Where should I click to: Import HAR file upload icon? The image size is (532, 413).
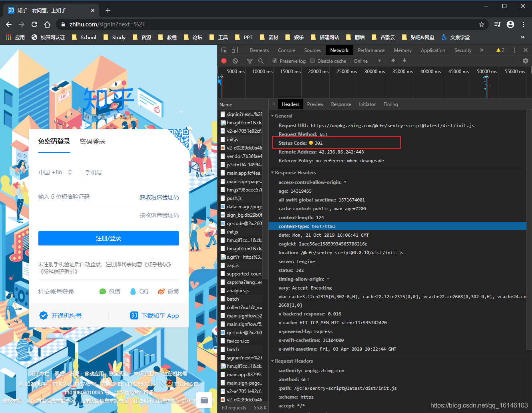393,61
